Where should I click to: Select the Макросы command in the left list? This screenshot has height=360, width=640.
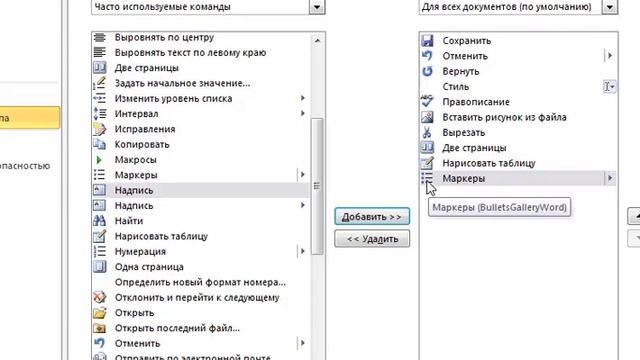click(200, 160)
